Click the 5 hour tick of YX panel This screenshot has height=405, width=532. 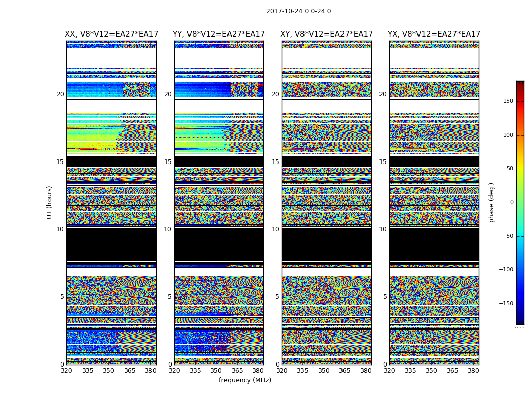coord(385,297)
